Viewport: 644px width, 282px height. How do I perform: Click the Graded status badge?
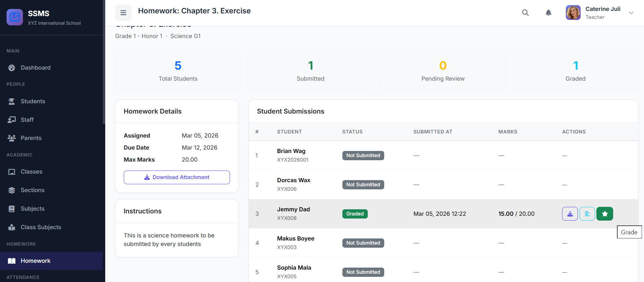(355, 214)
